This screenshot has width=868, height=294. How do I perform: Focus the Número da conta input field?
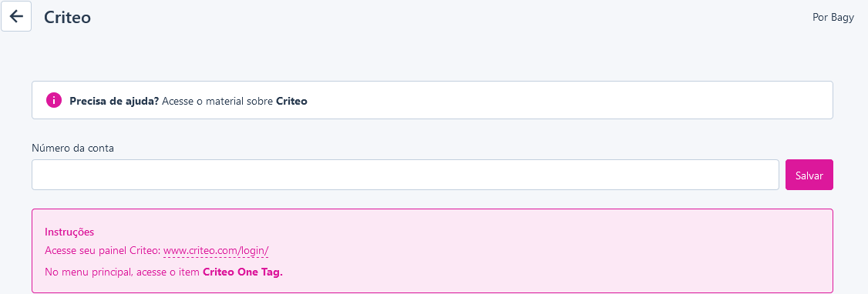tap(405, 175)
